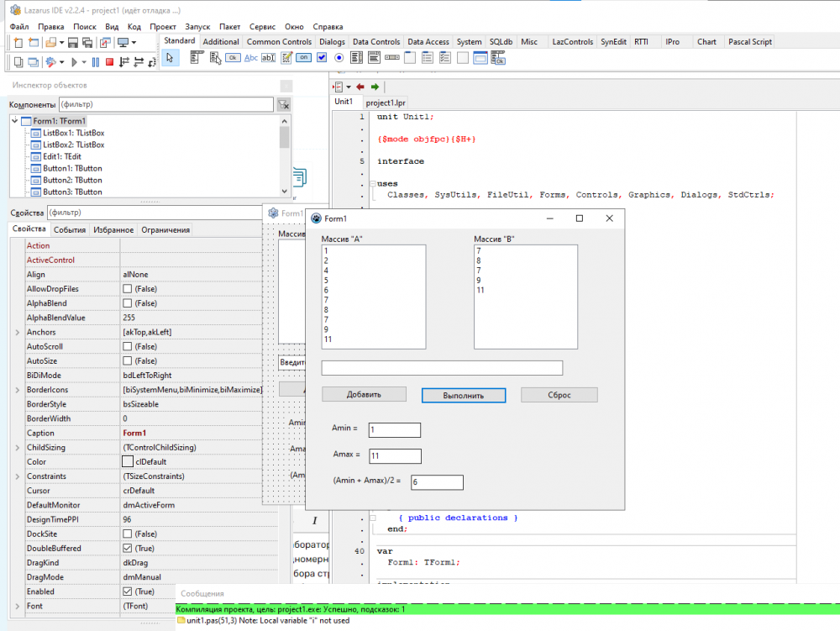840x631 pixels.
Task: Toggle the AutoScroll checkbox
Action: click(x=128, y=346)
